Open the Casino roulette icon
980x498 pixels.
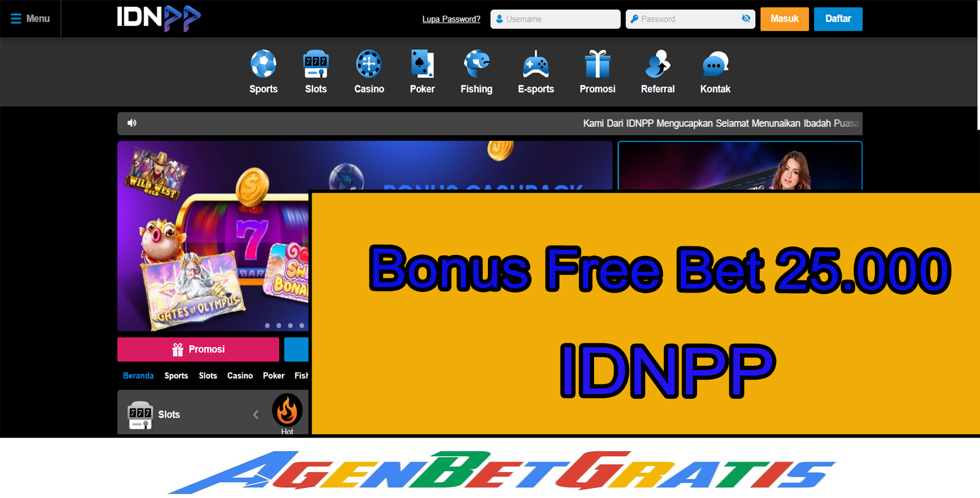[x=369, y=64]
